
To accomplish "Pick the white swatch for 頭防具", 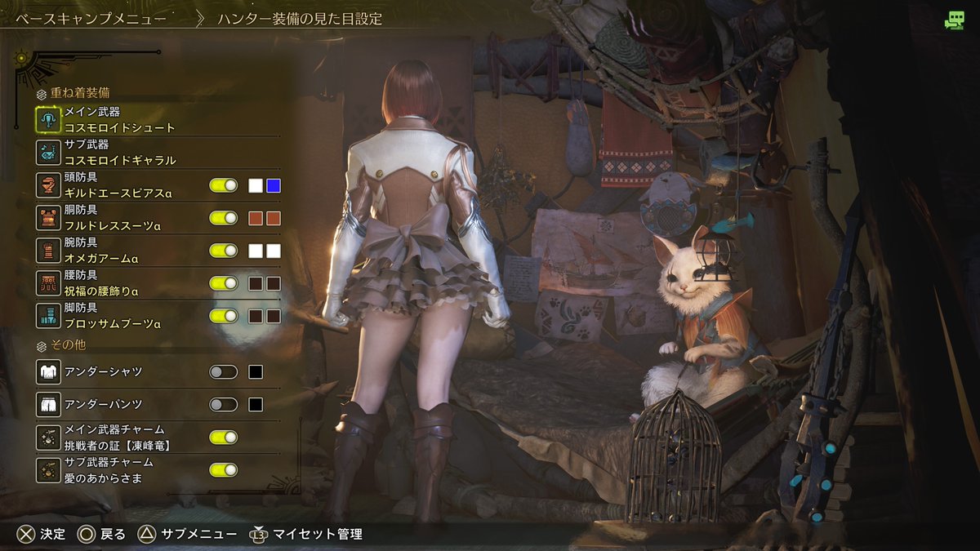I will 256,185.
